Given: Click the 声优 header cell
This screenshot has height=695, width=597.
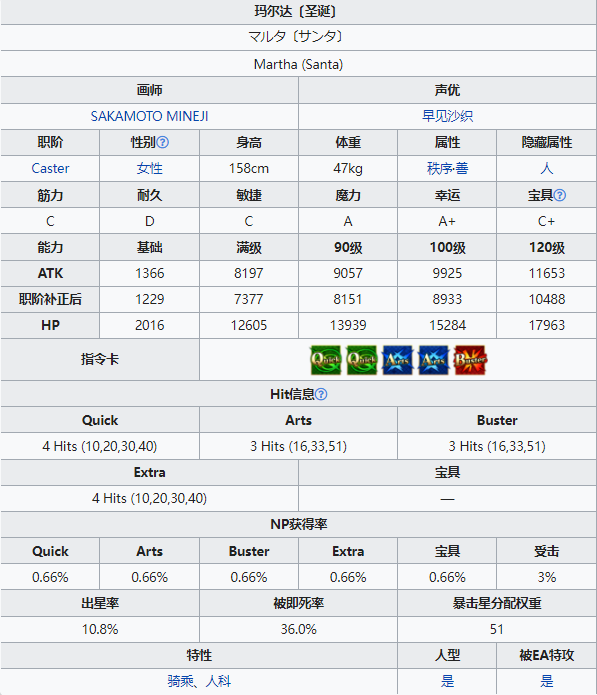Looking at the screenshot, I should pyautogui.click(x=447, y=90).
